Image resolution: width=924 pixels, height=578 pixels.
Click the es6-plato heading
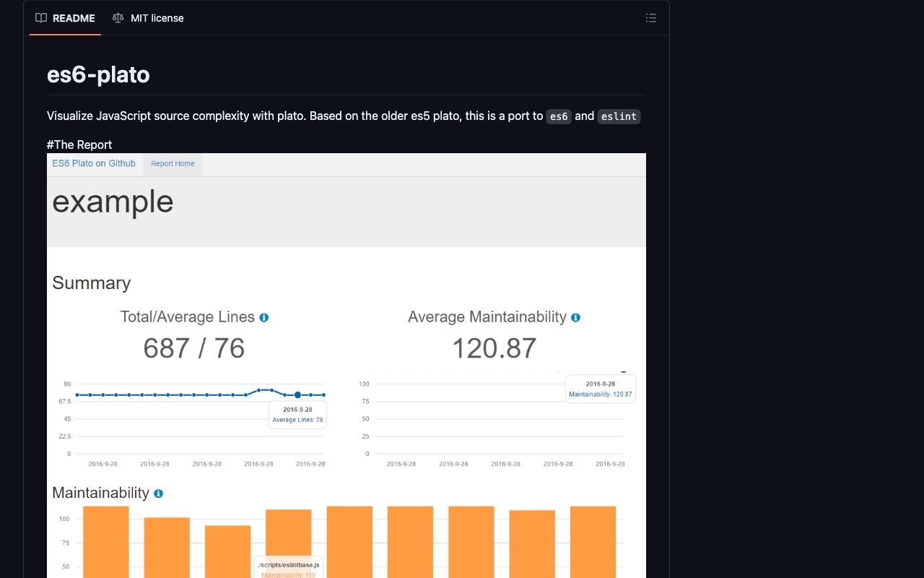point(98,74)
